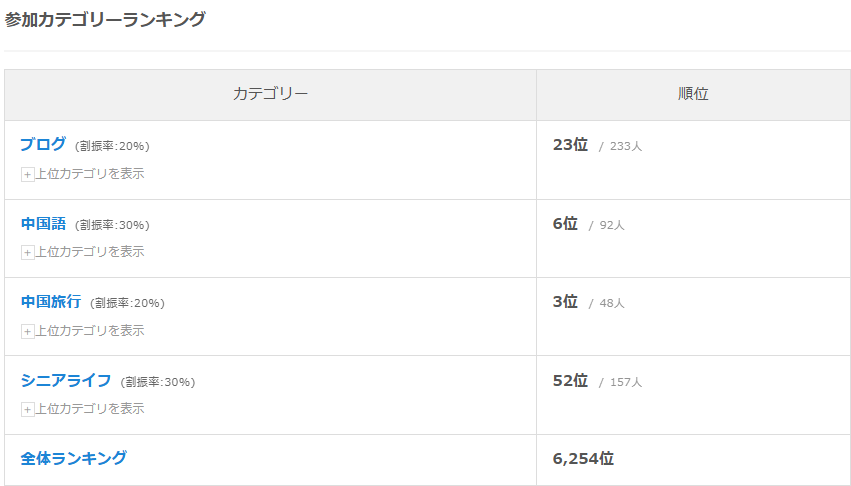Screen dimensions: 851x486
Task: Click the カテゴリー column header
Action: [270, 94]
